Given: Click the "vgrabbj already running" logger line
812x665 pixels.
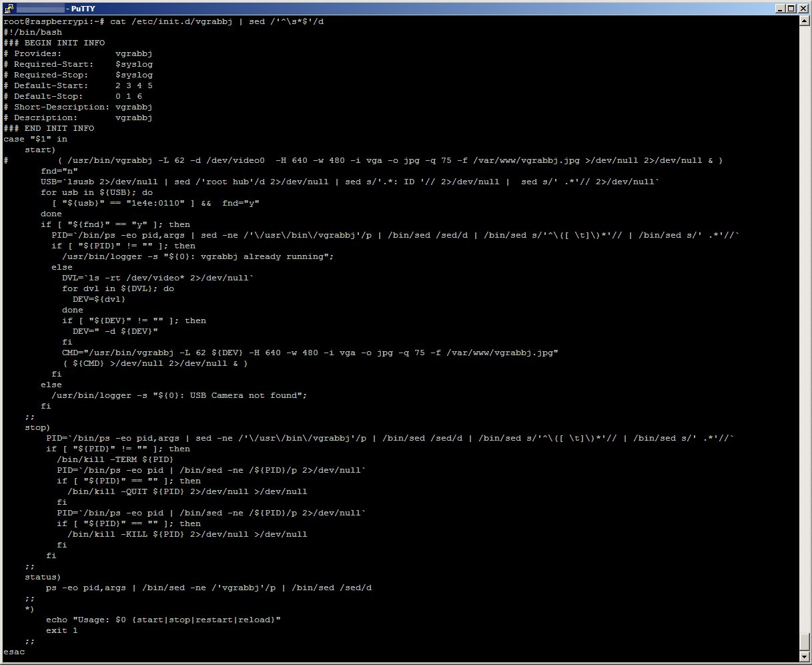Looking at the screenshot, I should point(197,256).
